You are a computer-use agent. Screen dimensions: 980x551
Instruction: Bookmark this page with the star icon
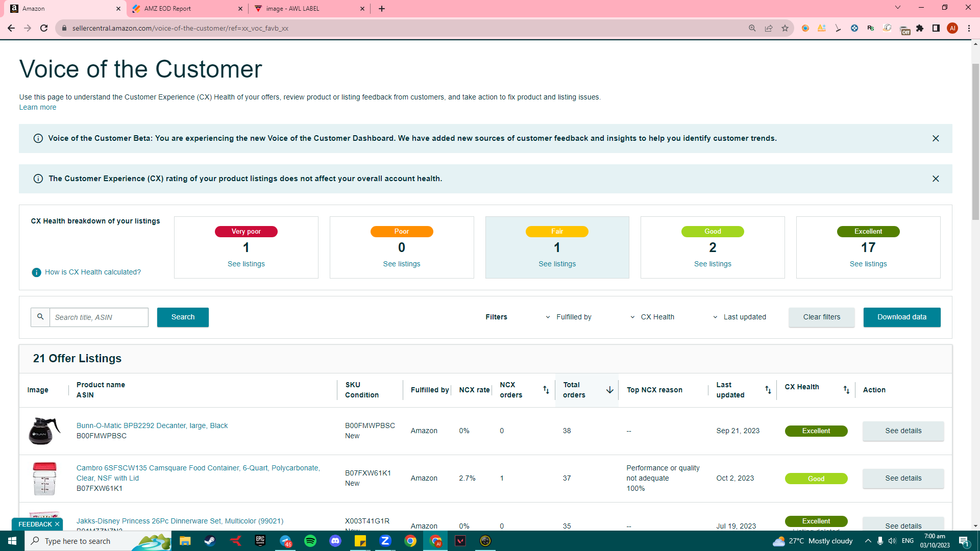pos(785,28)
